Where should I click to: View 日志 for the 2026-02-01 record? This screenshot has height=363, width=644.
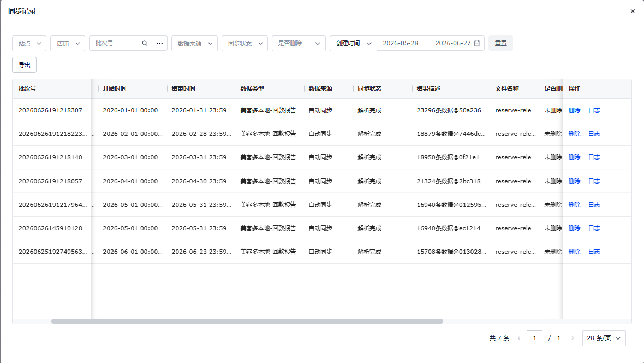tap(594, 134)
